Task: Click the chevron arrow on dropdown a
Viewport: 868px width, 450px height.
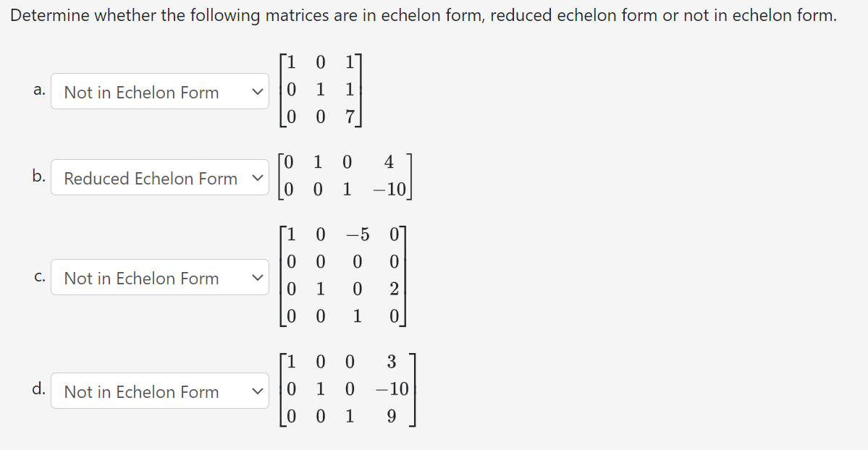Action: pyautogui.click(x=258, y=92)
